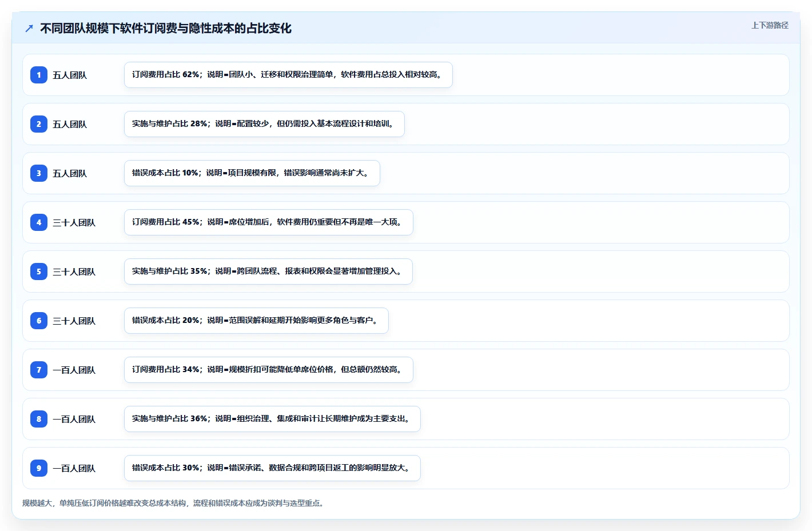812x531 pixels.
Task: Open the 错误成本占比 20% detail box
Action: (x=256, y=321)
